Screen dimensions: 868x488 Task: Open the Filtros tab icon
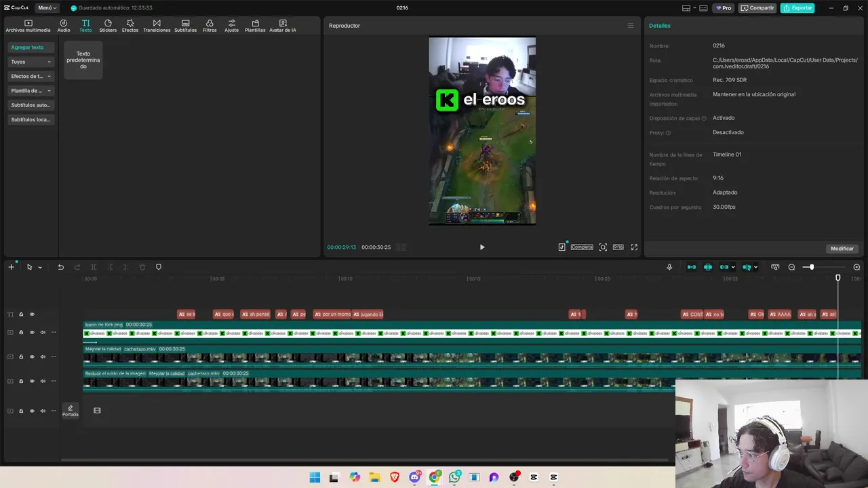(210, 26)
